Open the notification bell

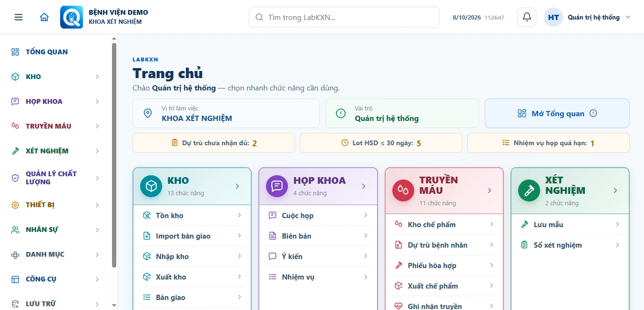pyautogui.click(x=527, y=17)
